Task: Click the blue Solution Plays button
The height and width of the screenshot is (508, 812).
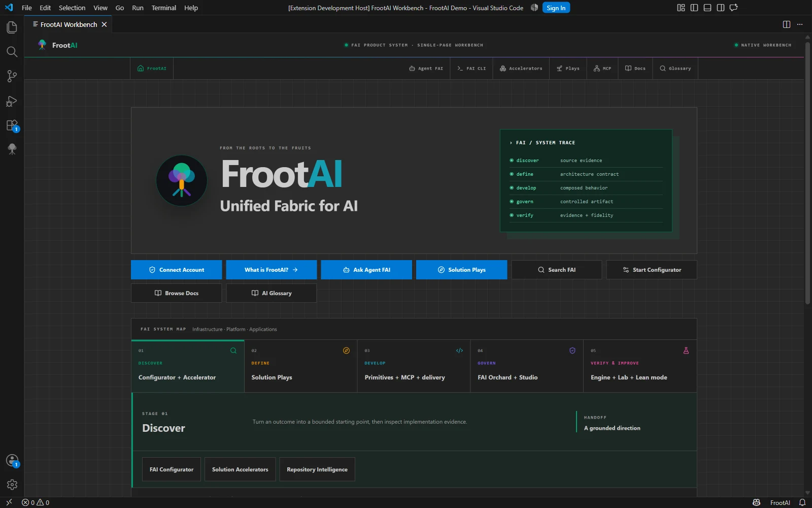Action: tap(462, 270)
